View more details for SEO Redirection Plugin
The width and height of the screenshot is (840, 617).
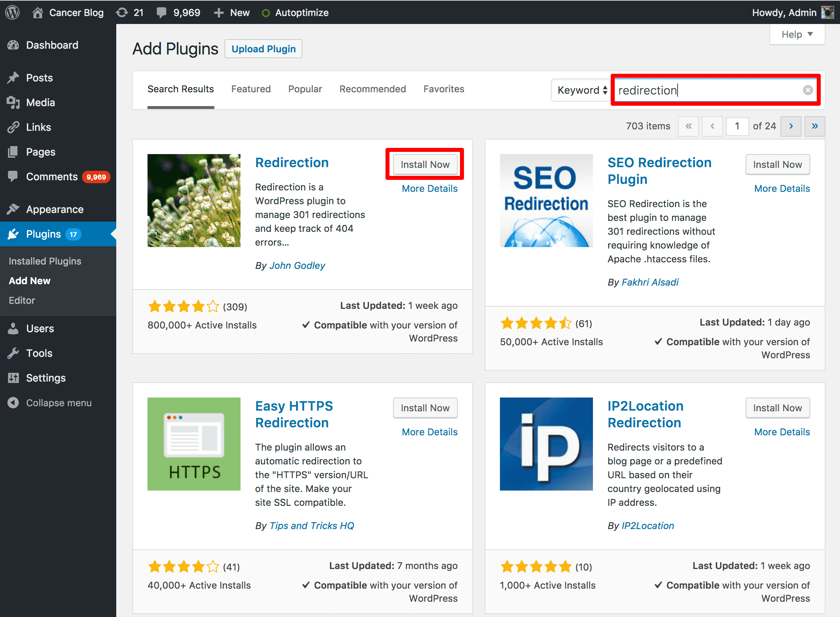pos(781,188)
